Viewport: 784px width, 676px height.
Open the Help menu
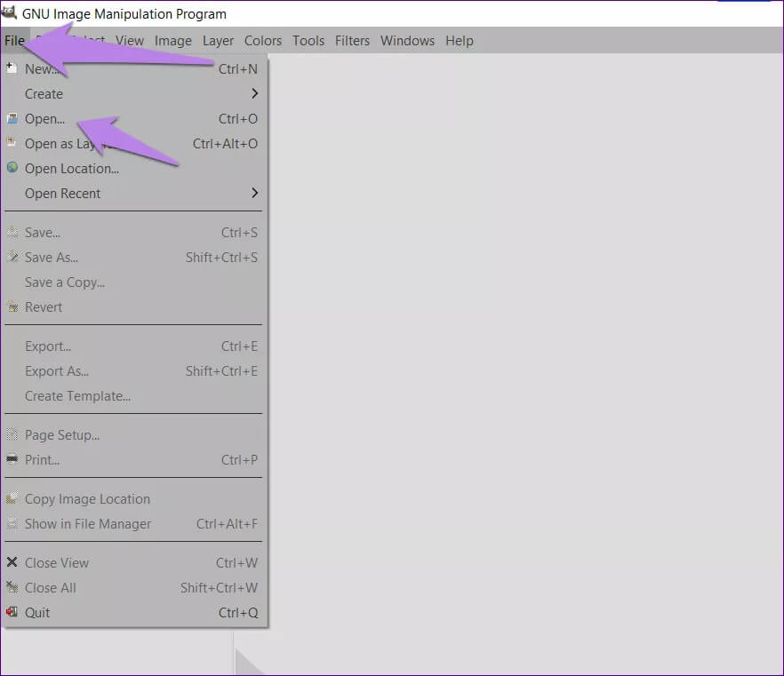[460, 41]
